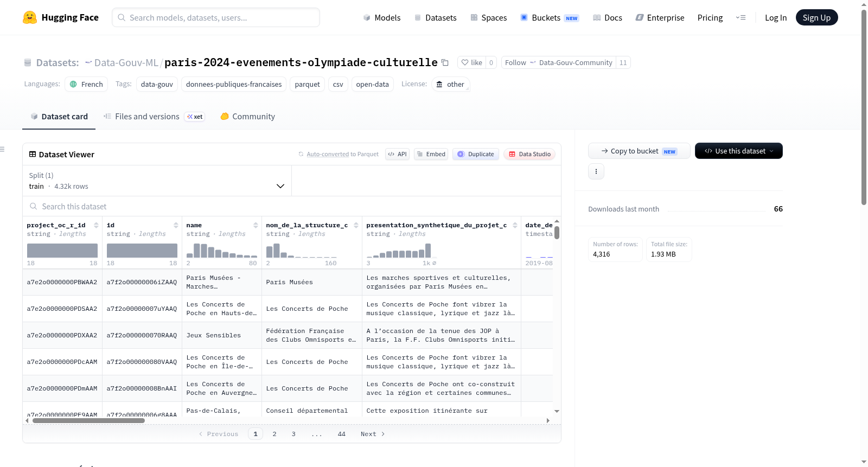868x467 pixels.
Task: Open the extra navigation menu icon
Action: pyautogui.click(x=741, y=17)
